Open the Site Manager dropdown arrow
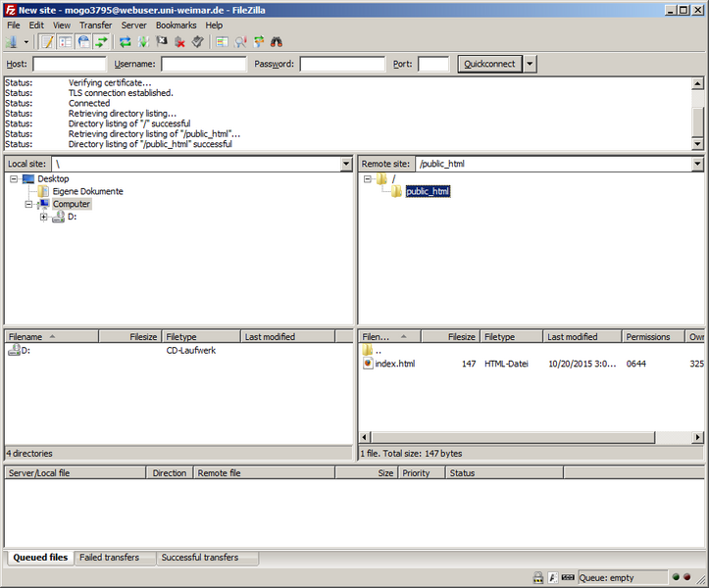709x588 pixels. tap(26, 42)
